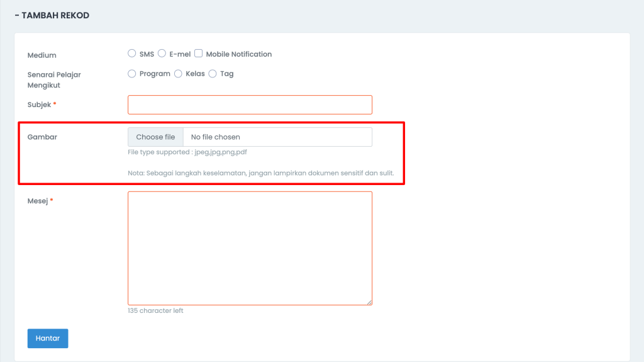Click the Nota security warning text
The image size is (644, 362).
(x=261, y=173)
